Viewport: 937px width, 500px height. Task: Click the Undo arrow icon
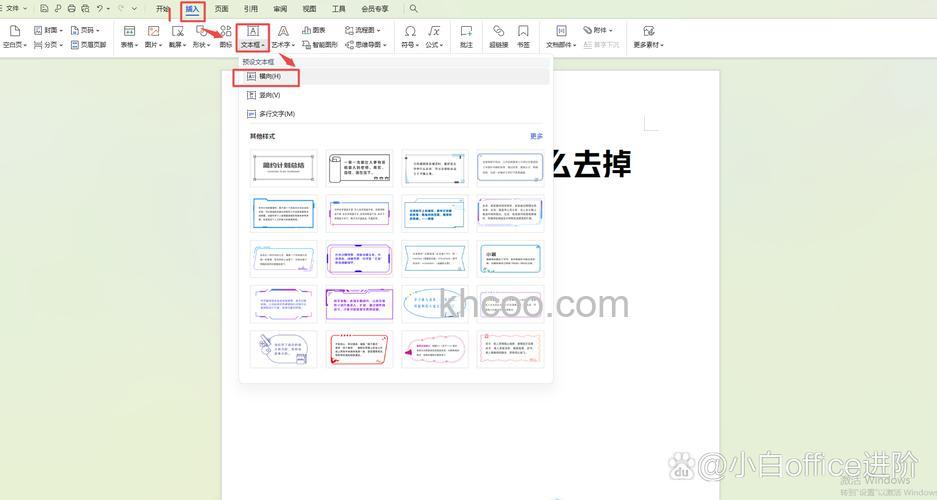click(100, 8)
